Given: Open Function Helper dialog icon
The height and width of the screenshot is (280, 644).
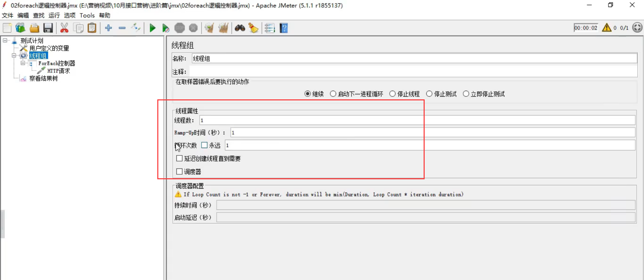Looking at the screenshot, I should [270, 28].
